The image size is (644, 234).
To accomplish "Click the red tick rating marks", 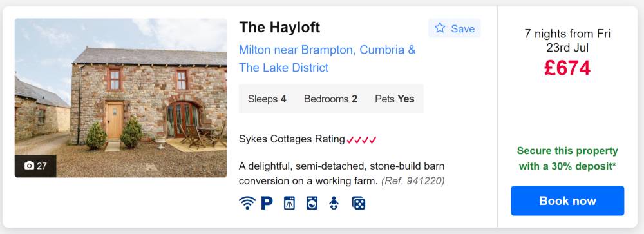I will tap(361, 140).
